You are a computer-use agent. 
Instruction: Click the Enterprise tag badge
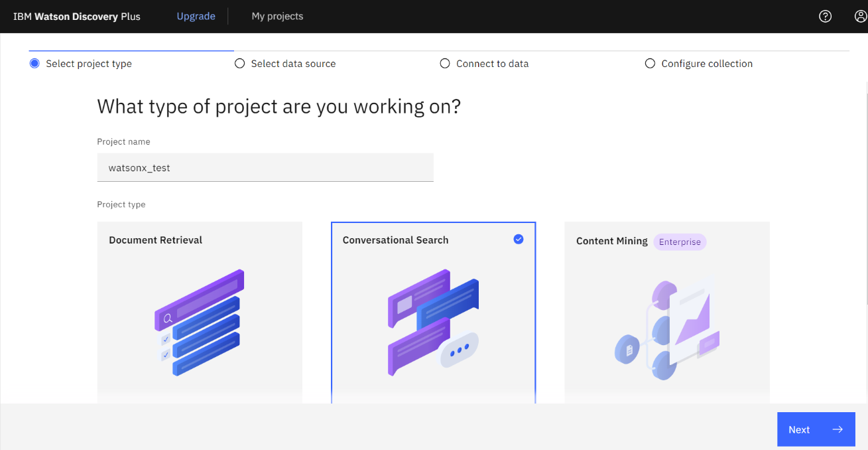coord(680,242)
